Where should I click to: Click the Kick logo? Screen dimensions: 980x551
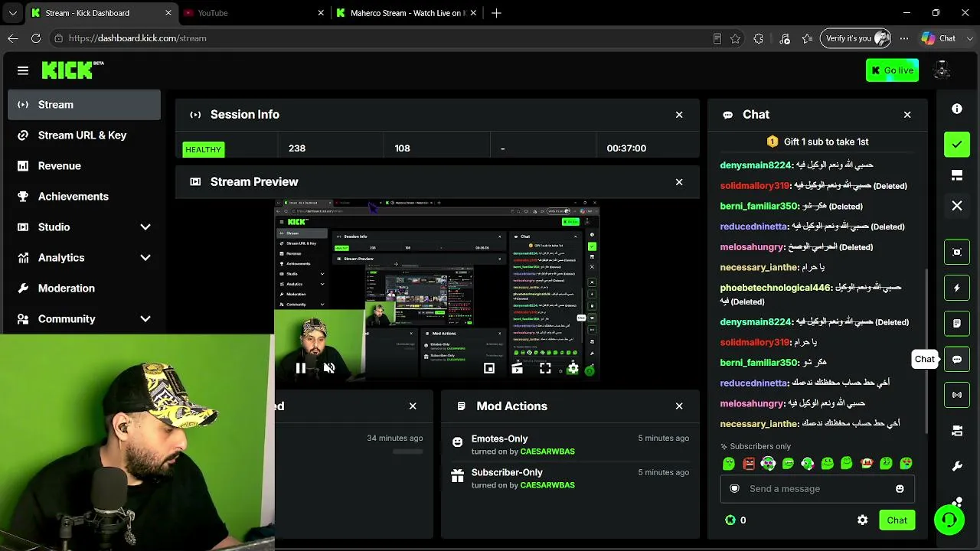click(x=73, y=70)
